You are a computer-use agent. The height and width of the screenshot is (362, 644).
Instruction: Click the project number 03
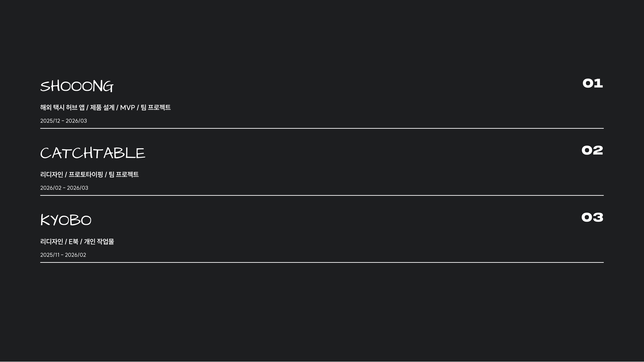pyautogui.click(x=592, y=217)
